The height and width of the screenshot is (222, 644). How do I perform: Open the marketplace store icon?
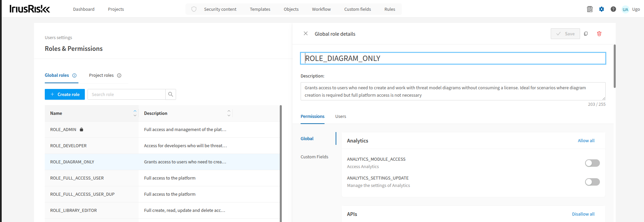[590, 9]
